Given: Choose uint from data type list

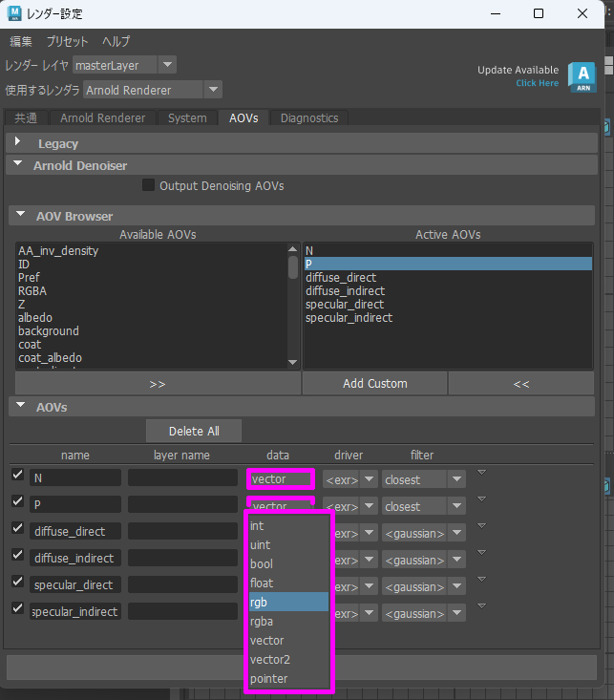Looking at the screenshot, I should pos(289,545).
